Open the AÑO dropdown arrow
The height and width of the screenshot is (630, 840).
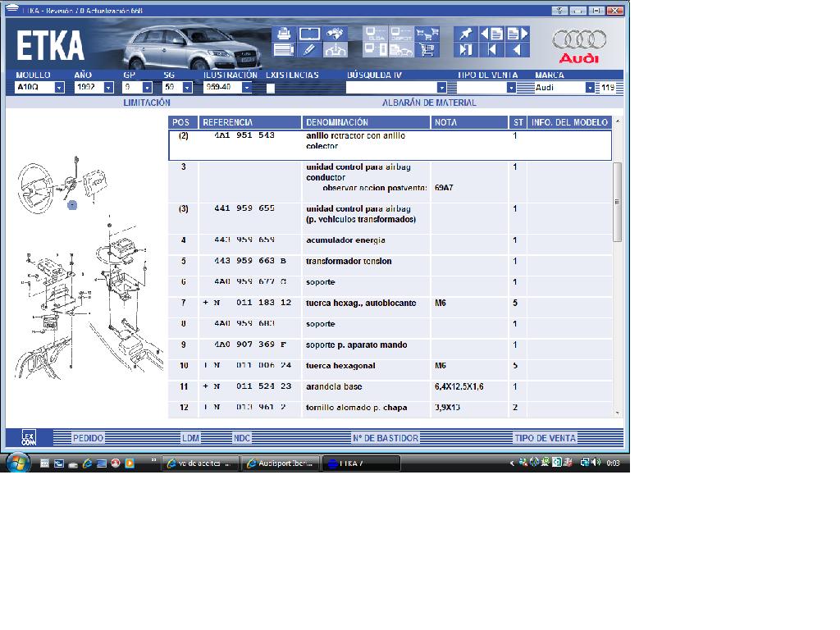tap(109, 87)
